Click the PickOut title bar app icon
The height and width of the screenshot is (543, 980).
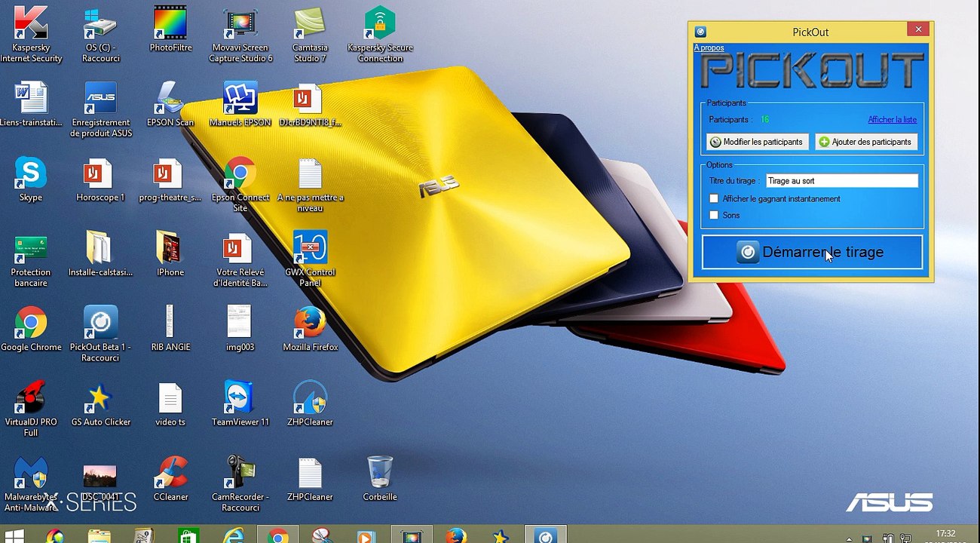[x=700, y=32]
